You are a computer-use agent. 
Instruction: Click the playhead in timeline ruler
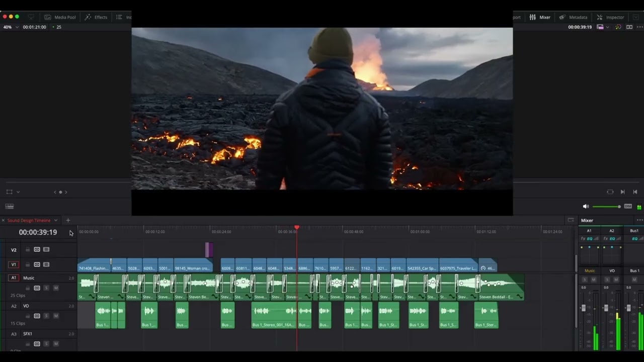(x=297, y=228)
